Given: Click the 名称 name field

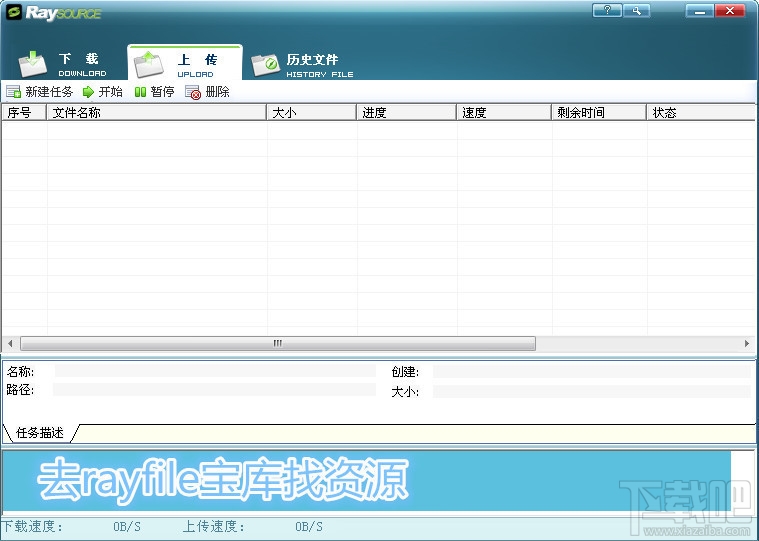Looking at the screenshot, I should pyautogui.click(x=215, y=371).
